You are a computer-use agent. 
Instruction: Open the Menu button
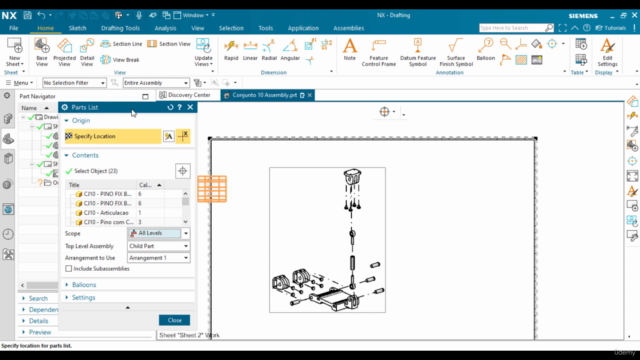tap(19, 83)
